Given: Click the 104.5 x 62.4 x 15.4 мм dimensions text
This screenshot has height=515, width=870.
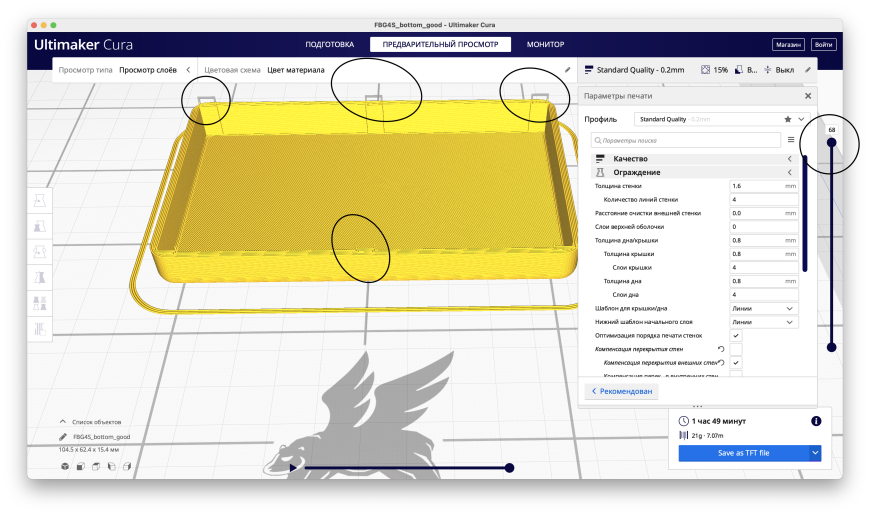Looking at the screenshot, I should (89, 450).
